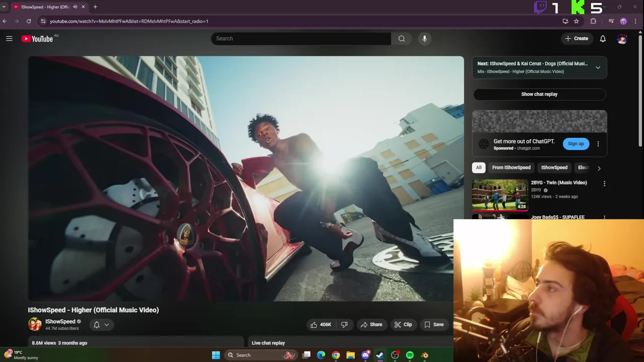This screenshot has height=362, width=644.
Task: Click the browser address bar URL
Action: 129,21
